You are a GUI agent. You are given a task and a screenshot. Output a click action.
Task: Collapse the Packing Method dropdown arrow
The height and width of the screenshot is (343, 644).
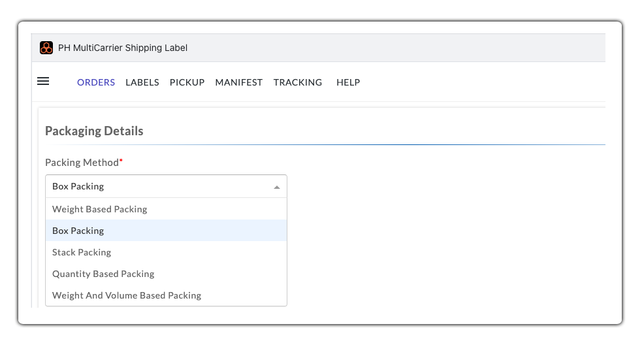[x=277, y=187]
